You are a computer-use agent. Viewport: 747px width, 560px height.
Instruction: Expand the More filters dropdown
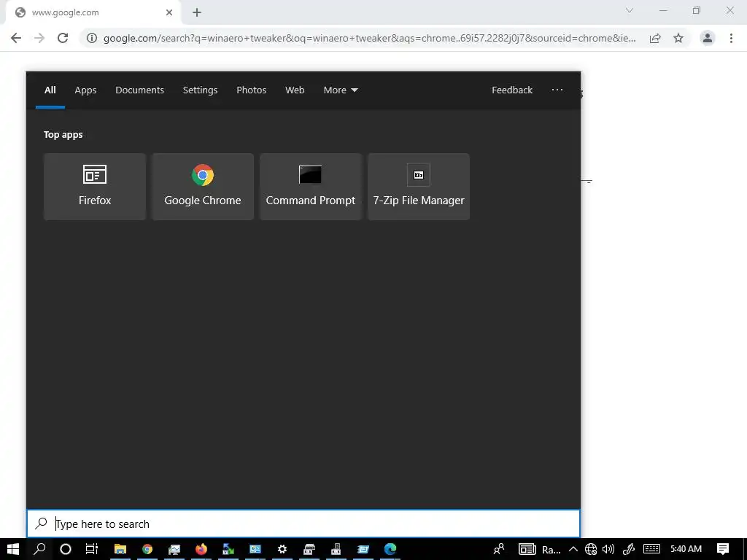pos(341,90)
